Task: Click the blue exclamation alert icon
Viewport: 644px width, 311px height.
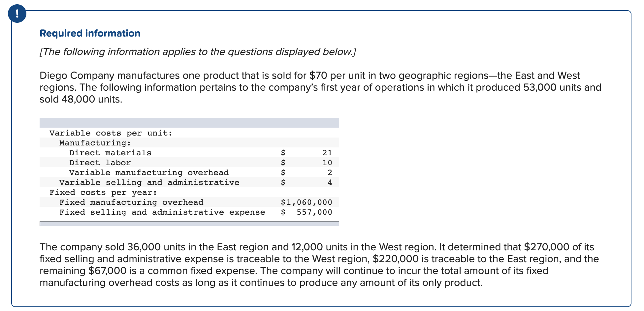Action: point(17,14)
